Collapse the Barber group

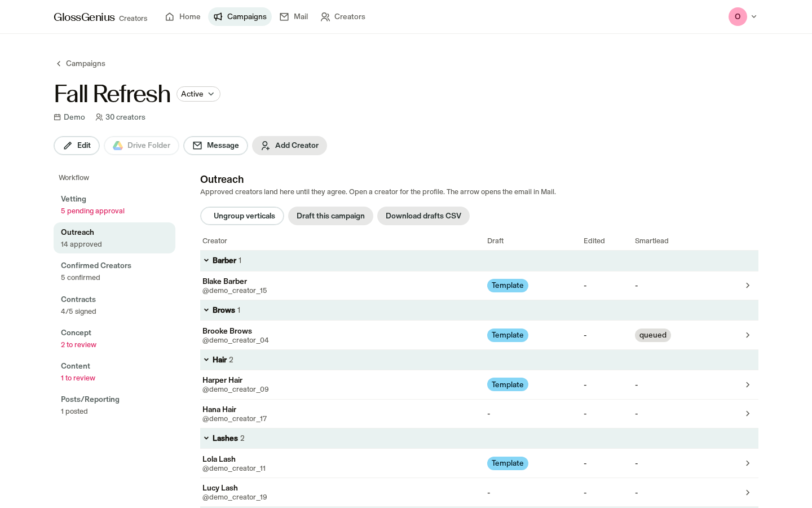(x=206, y=261)
